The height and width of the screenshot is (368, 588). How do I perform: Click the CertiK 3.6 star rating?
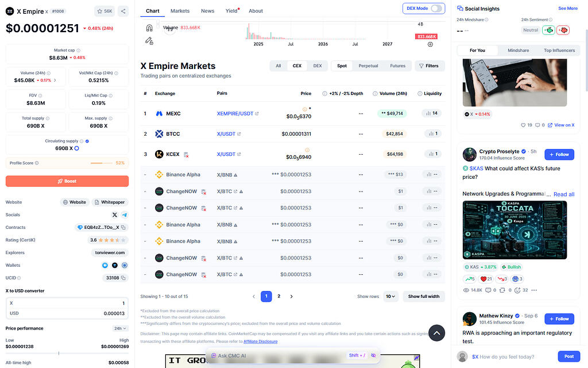(x=108, y=240)
